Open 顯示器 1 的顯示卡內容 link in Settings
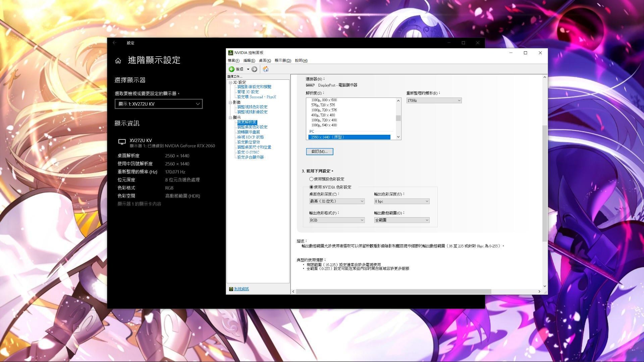The height and width of the screenshot is (362, 644). (139, 204)
